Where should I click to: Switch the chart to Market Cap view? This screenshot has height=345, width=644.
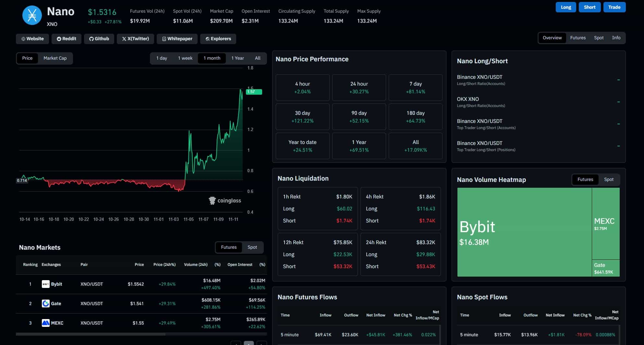pos(55,58)
